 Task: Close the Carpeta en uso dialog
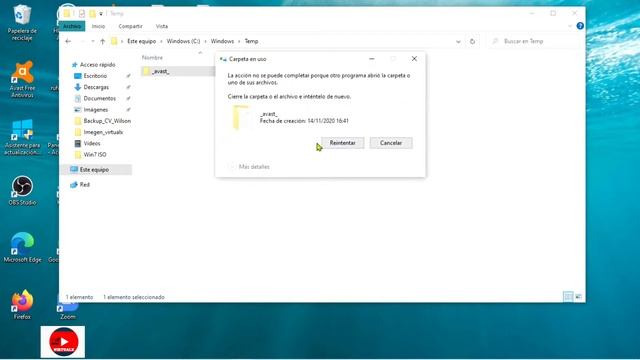pyautogui.click(x=414, y=59)
